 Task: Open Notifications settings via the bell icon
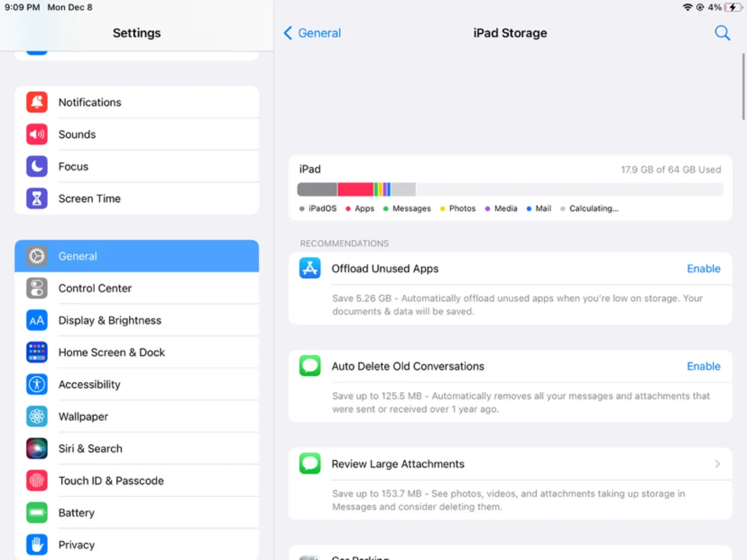click(x=36, y=102)
